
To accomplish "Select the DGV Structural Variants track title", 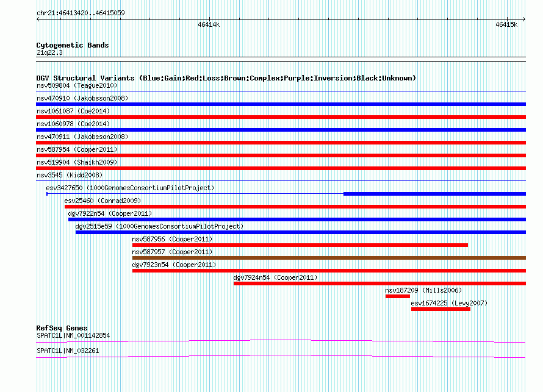I will (x=226, y=78).
